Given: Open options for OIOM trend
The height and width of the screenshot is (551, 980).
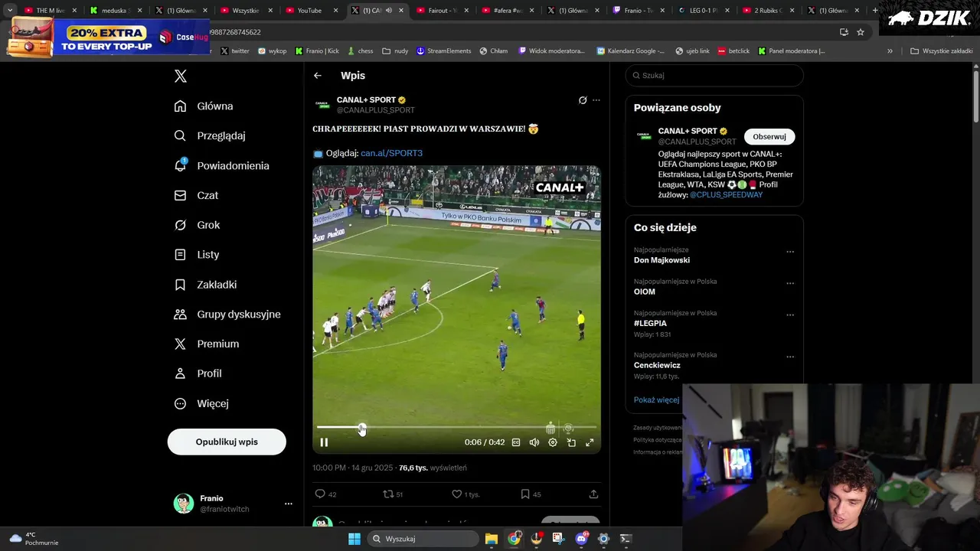Looking at the screenshot, I should pos(790,283).
